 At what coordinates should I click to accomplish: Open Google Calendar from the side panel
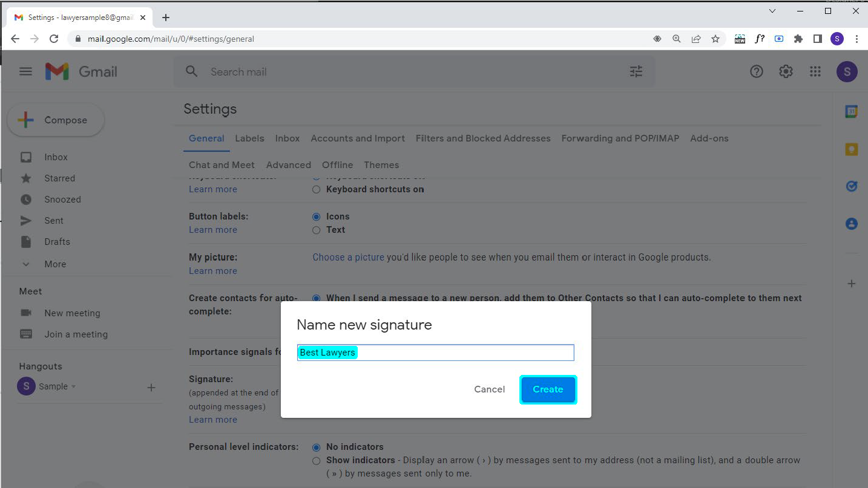(851, 111)
